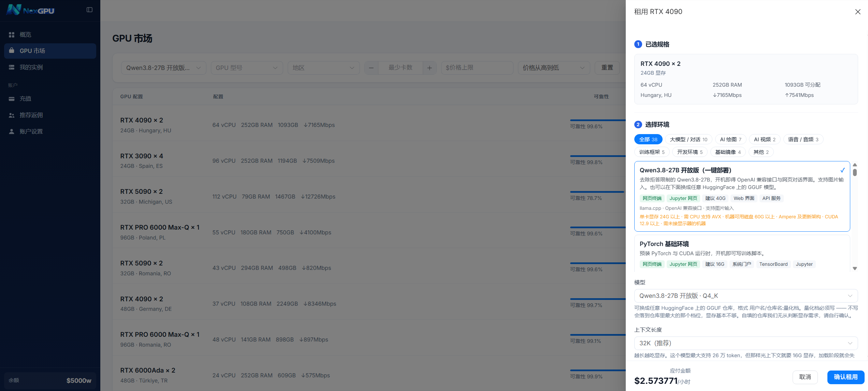Click the API 服务 tag on Qwen card
The image size is (868, 391).
(x=771, y=198)
